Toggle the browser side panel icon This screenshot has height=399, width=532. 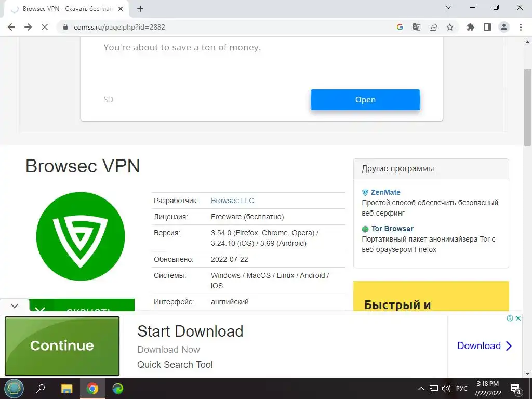487,27
